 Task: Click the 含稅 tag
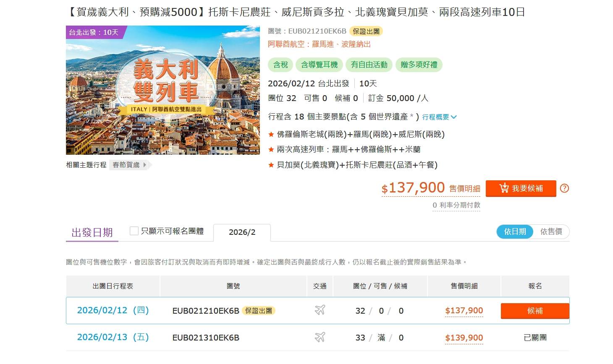[280, 65]
